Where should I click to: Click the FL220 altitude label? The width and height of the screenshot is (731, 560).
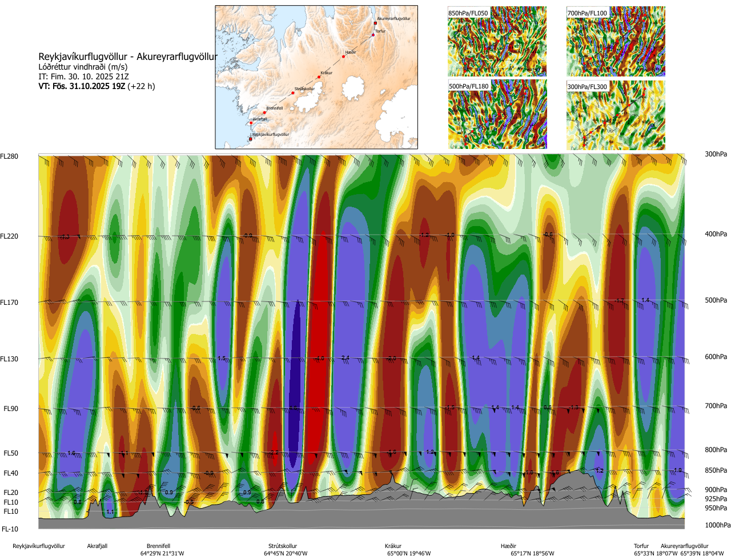pos(9,236)
